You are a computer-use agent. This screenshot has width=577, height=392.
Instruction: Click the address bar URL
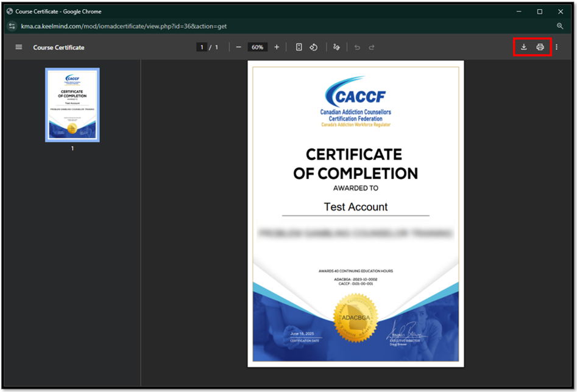click(124, 26)
